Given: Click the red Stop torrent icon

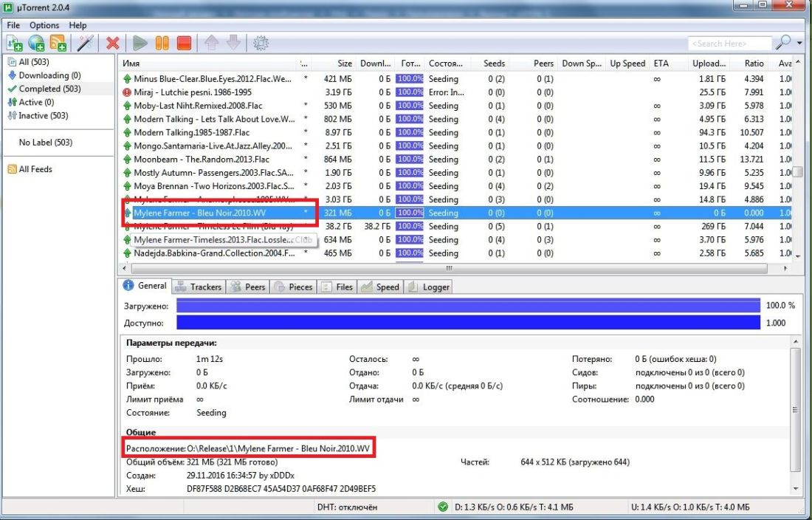Looking at the screenshot, I should tap(184, 43).
